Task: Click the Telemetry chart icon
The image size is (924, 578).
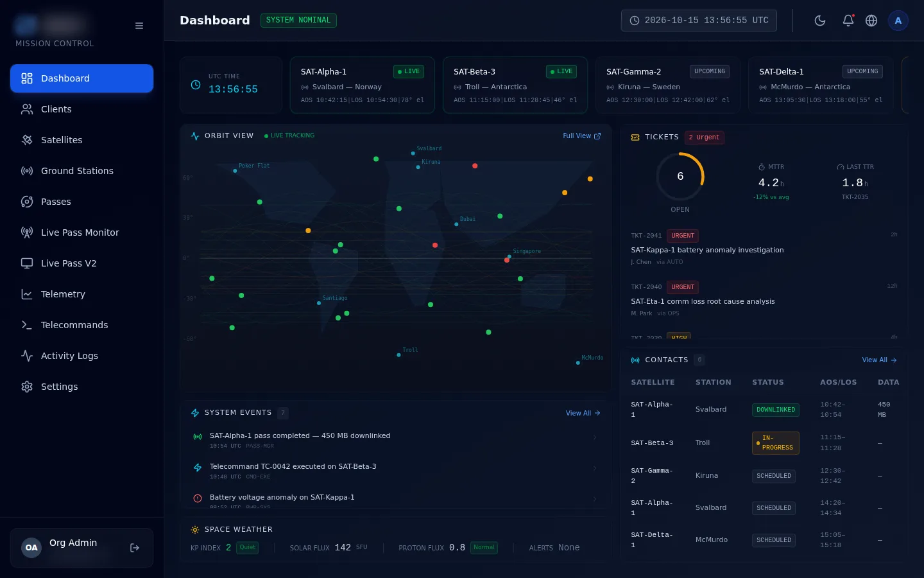Action: point(27,294)
